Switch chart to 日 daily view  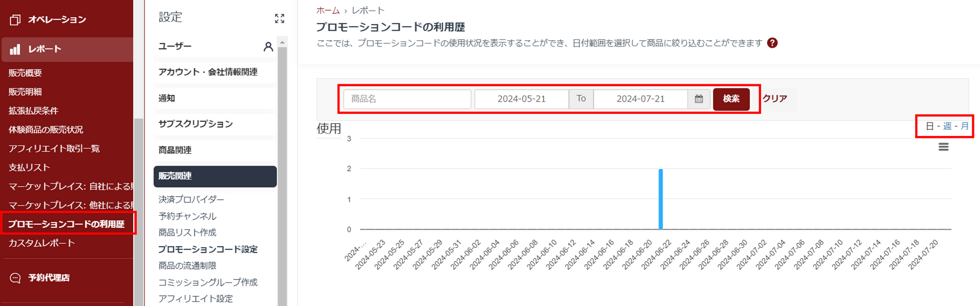pos(929,126)
